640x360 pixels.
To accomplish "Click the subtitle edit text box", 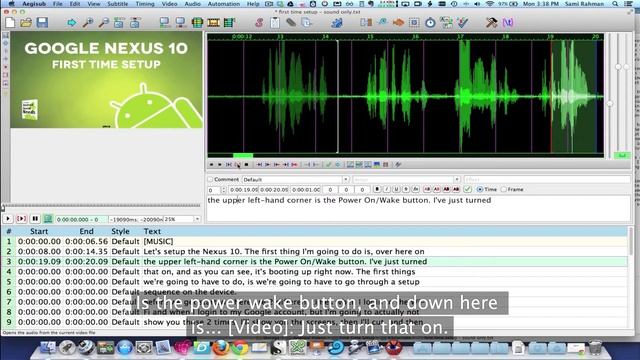I will 418,209.
